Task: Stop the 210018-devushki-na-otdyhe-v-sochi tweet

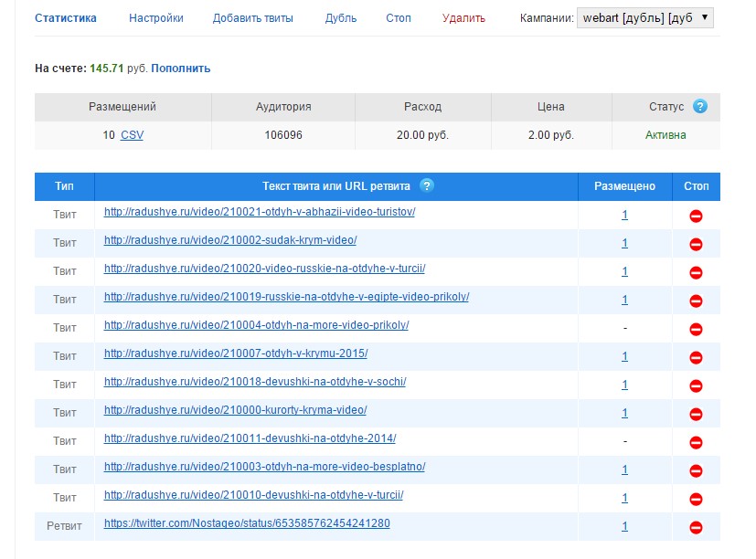Action: [696, 386]
